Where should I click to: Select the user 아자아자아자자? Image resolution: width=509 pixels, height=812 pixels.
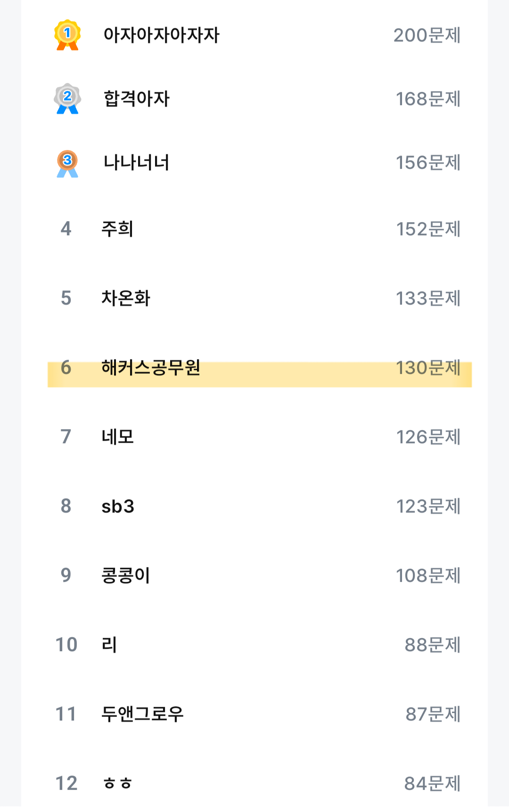[x=161, y=35]
